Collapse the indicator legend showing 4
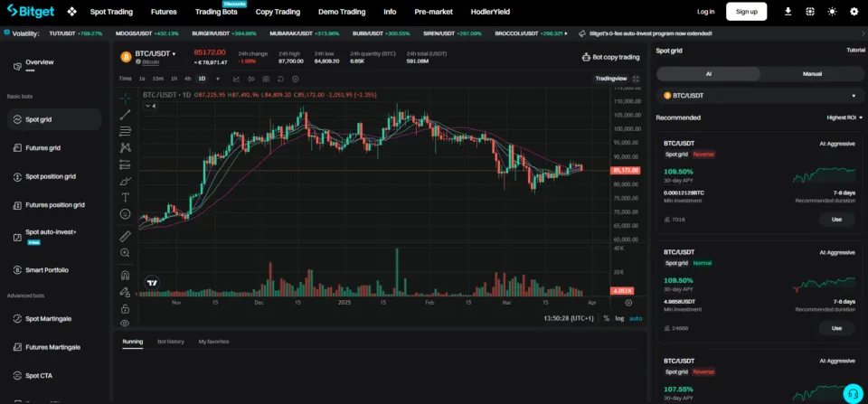The height and width of the screenshot is (404, 868). point(150,106)
